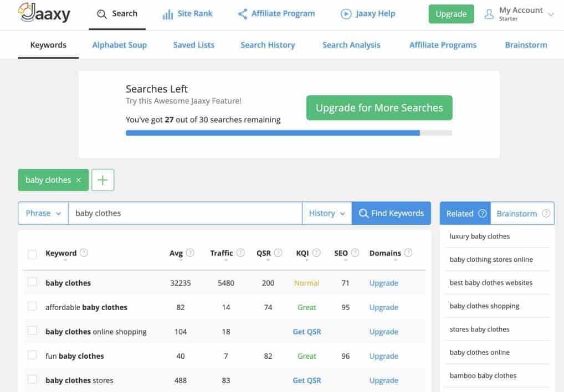Click the help icon next to Traffic column
Screen dimensions: 564x392
[240, 252]
